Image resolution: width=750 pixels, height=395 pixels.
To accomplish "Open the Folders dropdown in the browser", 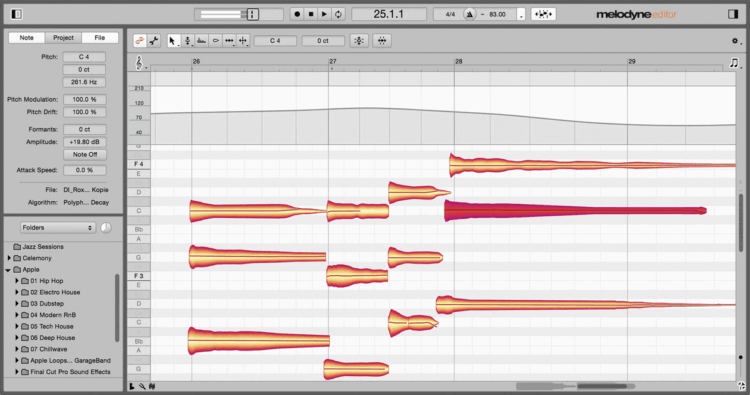I will pos(57,228).
